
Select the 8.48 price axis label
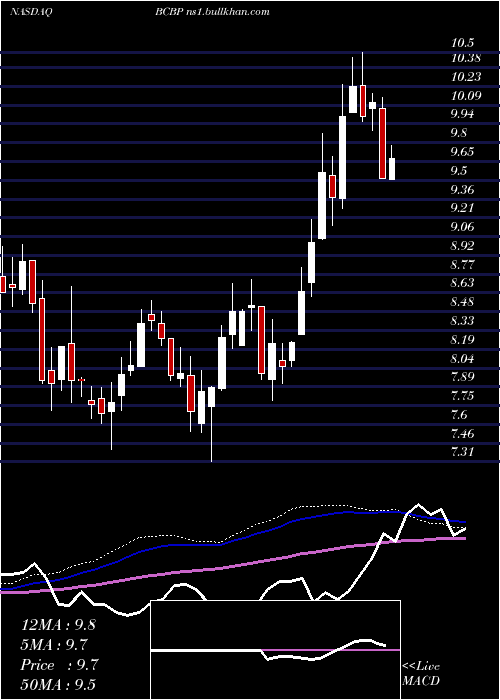click(x=462, y=302)
